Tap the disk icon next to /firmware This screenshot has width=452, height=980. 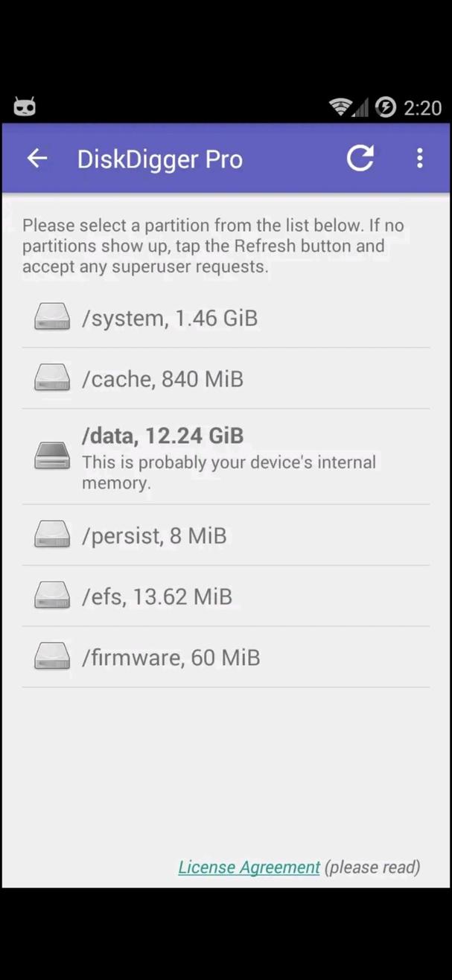(51, 656)
